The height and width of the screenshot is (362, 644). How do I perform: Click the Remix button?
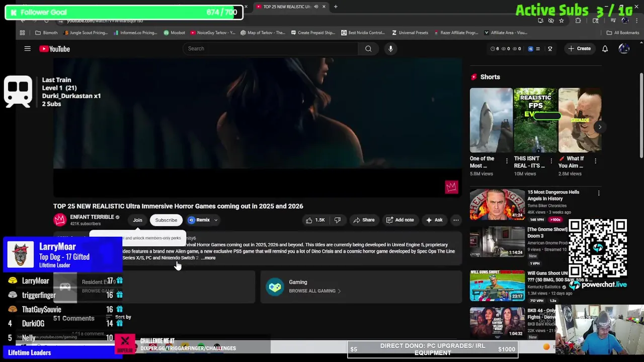point(199,220)
